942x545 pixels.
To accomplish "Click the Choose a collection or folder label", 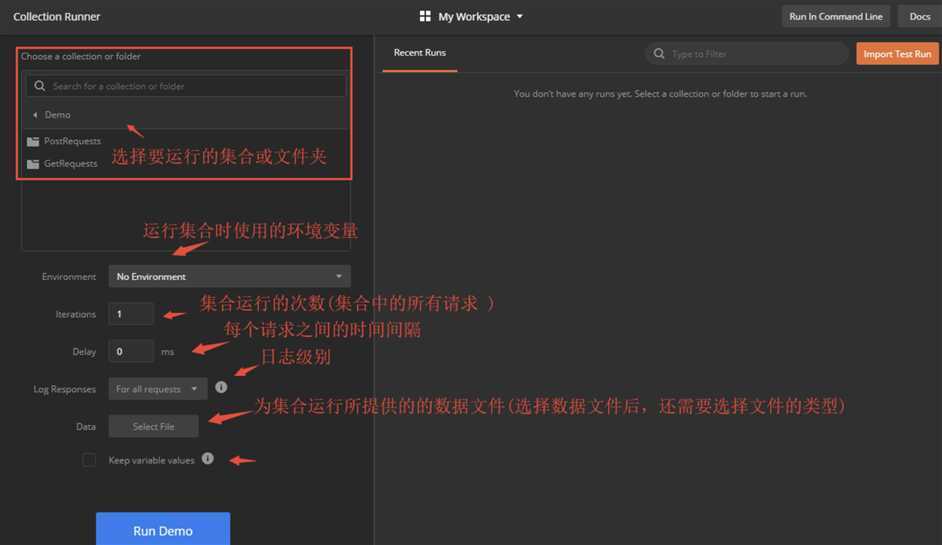I will [x=81, y=56].
